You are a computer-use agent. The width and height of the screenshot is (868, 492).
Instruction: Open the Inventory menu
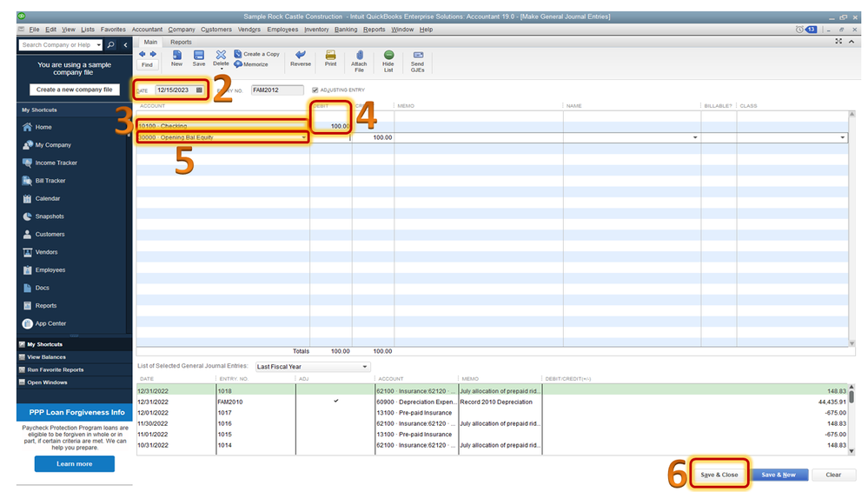coord(316,30)
